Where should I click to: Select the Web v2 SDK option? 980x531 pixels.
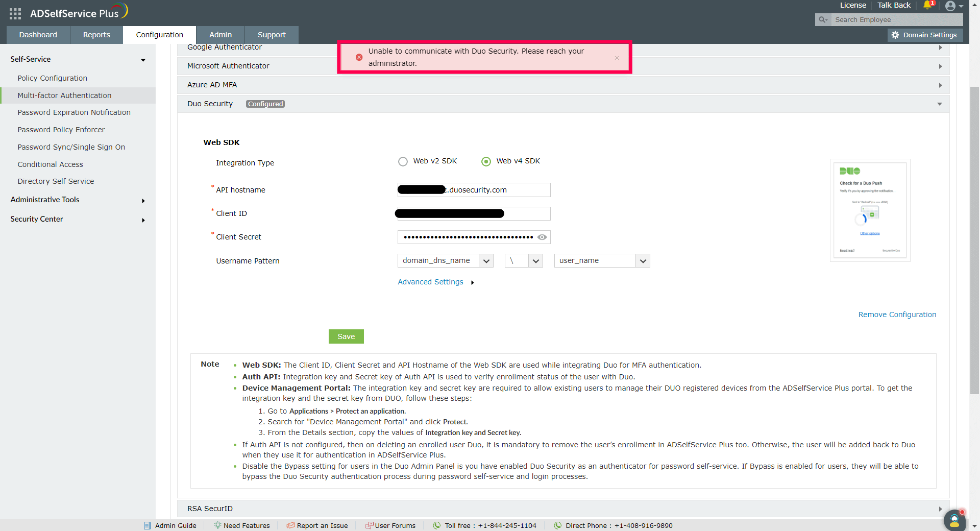click(x=403, y=161)
